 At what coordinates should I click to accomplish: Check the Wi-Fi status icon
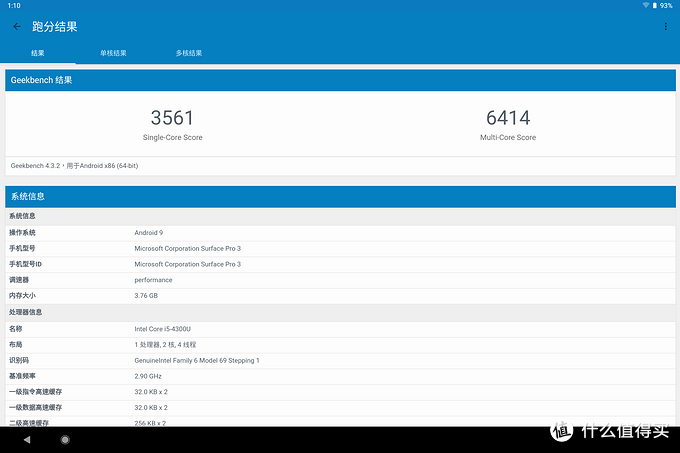tap(646, 5)
